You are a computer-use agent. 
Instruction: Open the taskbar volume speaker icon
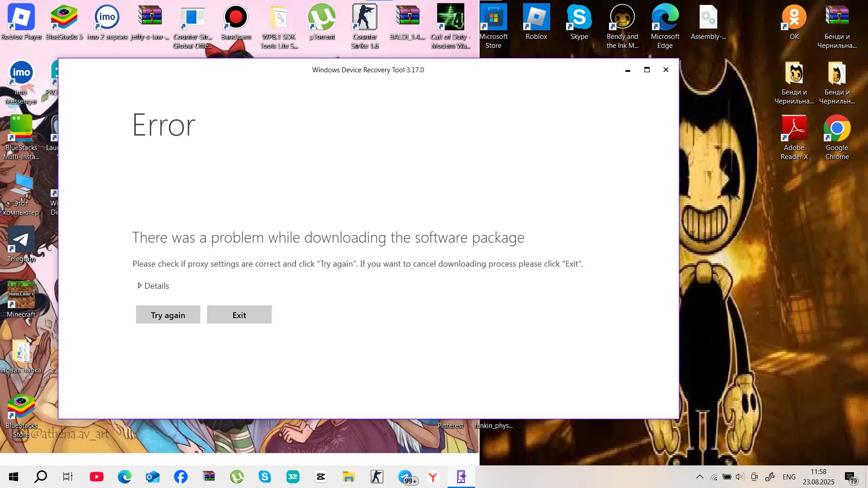click(740, 477)
